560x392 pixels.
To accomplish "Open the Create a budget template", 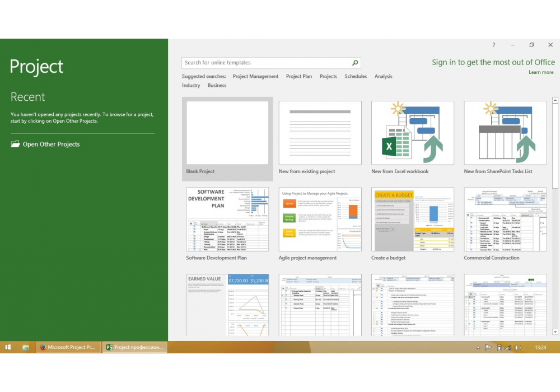I will point(413,224).
